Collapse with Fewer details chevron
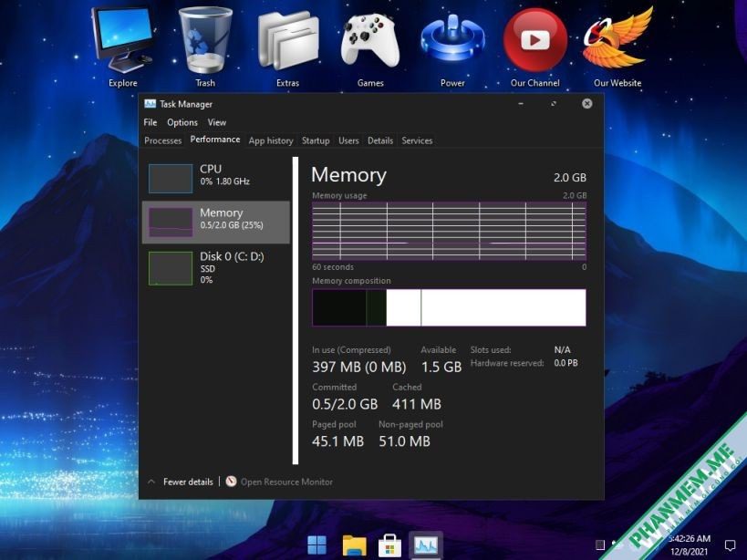 (x=151, y=482)
